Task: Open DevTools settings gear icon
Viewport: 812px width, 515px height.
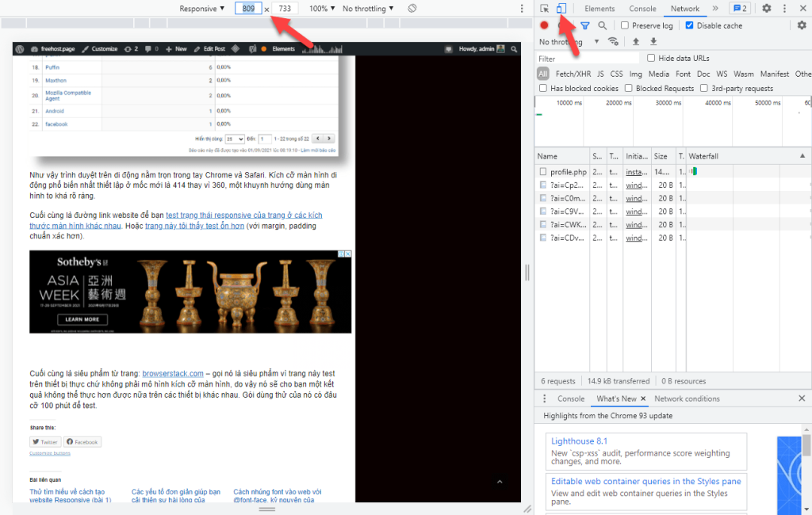Action: [x=766, y=9]
